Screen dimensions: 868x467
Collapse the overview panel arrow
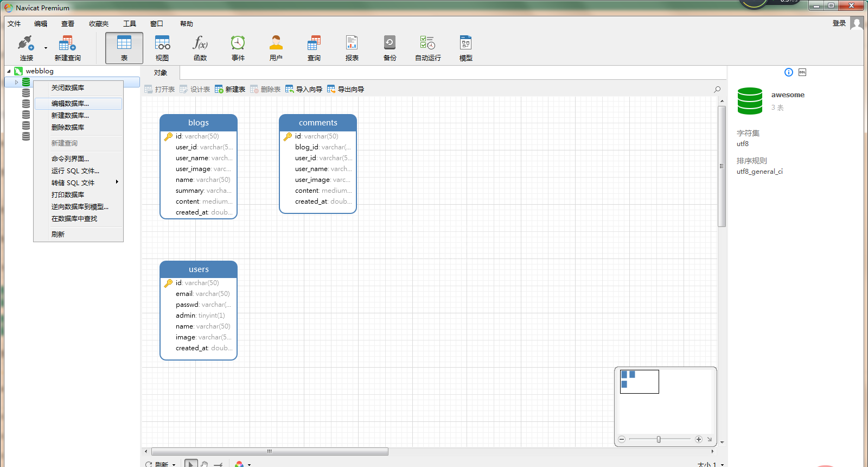click(x=709, y=439)
